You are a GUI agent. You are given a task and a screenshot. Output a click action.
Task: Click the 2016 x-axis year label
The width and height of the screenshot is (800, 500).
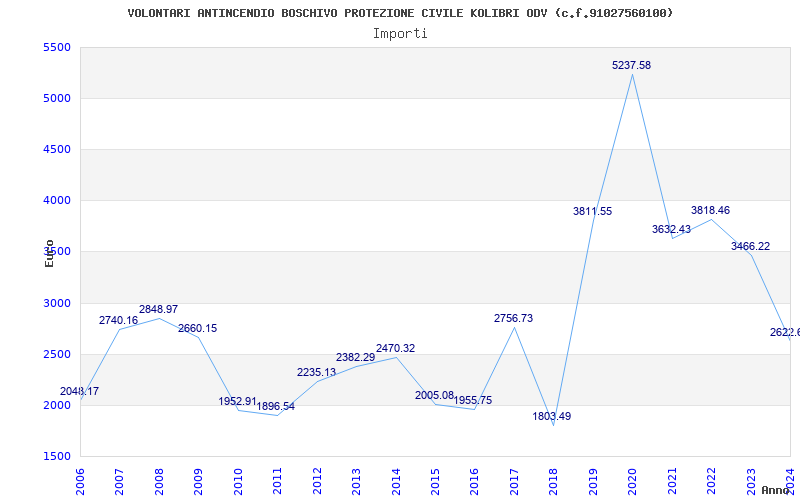tap(474, 482)
